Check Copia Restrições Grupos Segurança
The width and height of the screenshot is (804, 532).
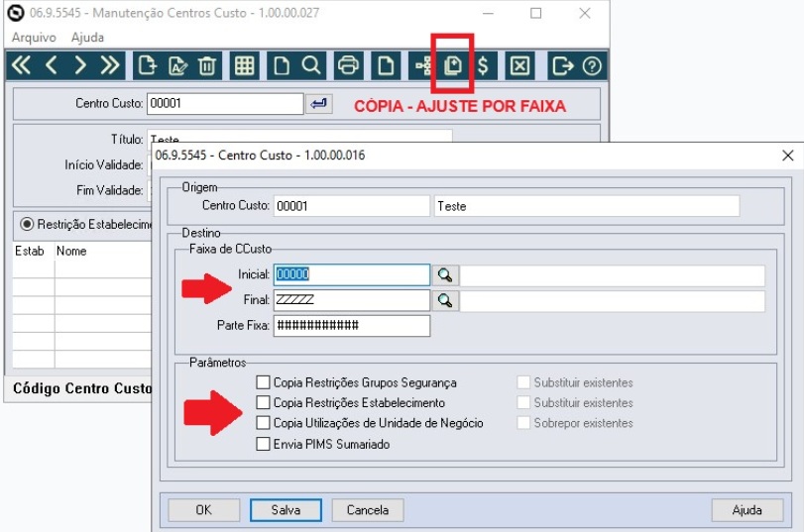(263, 382)
